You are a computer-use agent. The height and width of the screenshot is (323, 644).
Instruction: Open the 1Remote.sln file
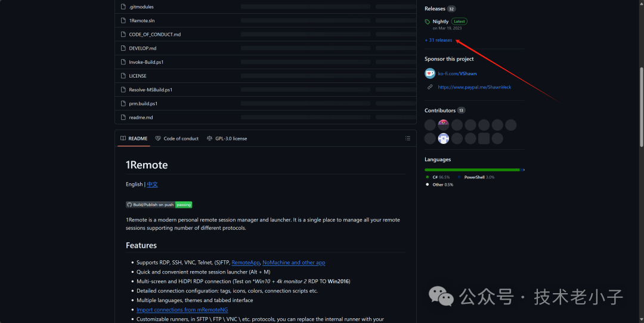pyautogui.click(x=142, y=20)
